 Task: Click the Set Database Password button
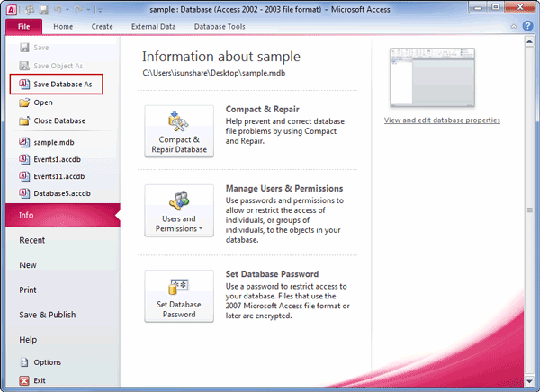[179, 296]
